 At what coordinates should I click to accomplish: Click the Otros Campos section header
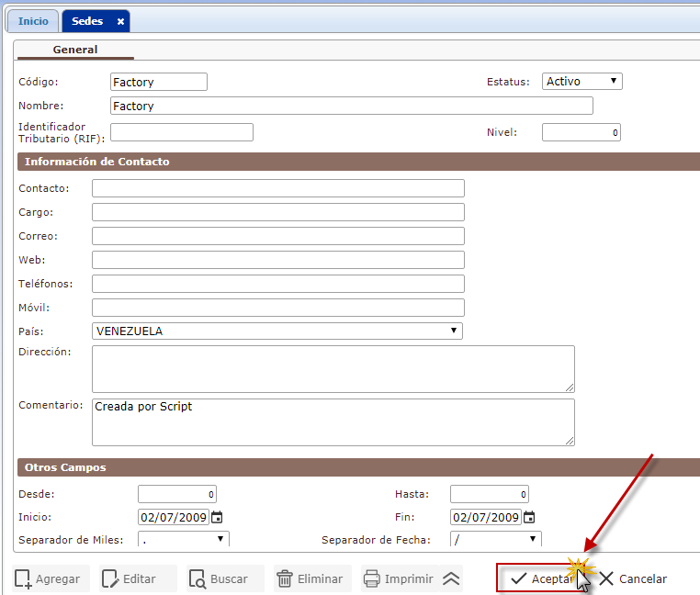click(x=358, y=467)
